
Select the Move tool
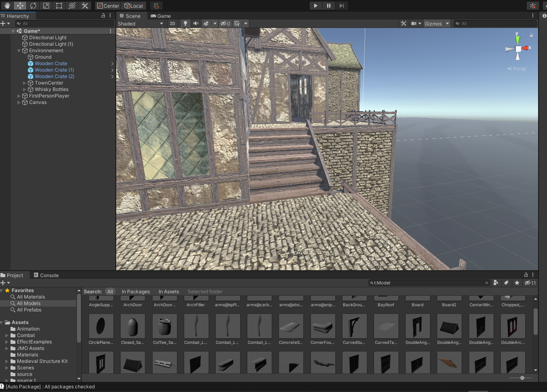point(19,6)
